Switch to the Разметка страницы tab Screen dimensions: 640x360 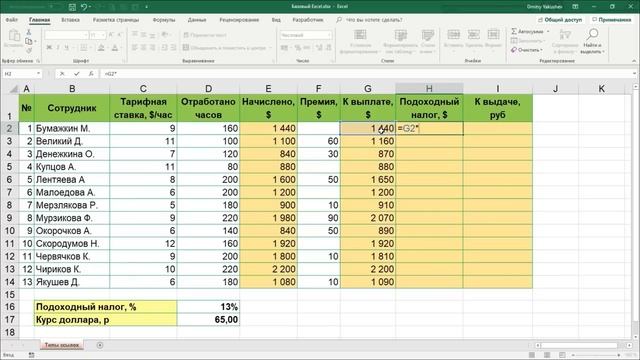[x=116, y=20]
